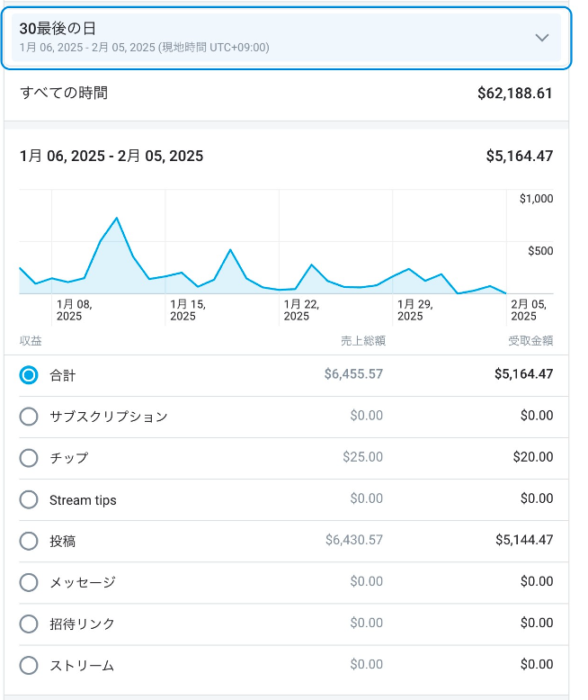Viewport: 588px width, 700px height.
Task: Pick the Stream tips radio option
Action: point(29,499)
